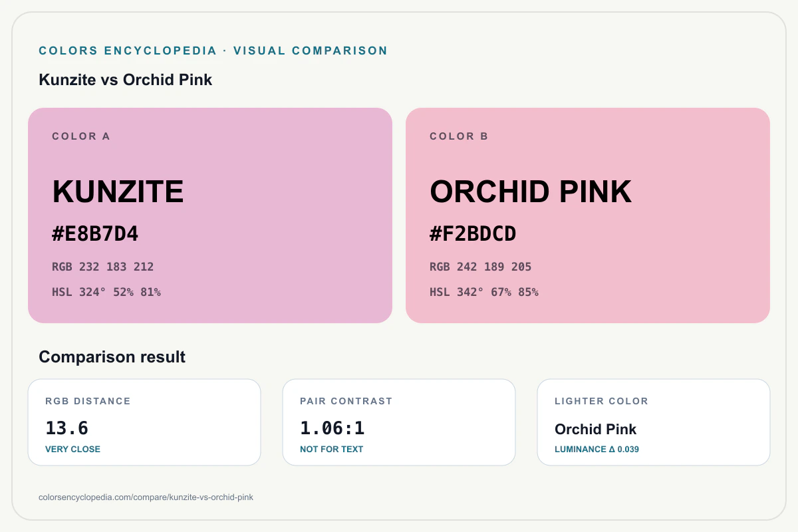
Task: Click the Colors Encyclopedia header text
Action: (x=128, y=51)
